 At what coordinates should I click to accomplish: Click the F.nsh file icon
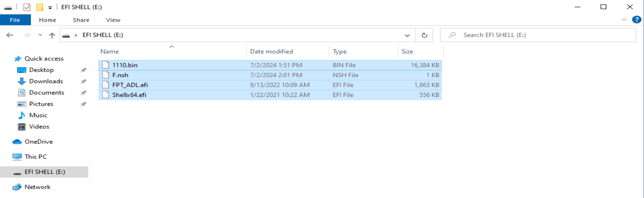(105, 75)
